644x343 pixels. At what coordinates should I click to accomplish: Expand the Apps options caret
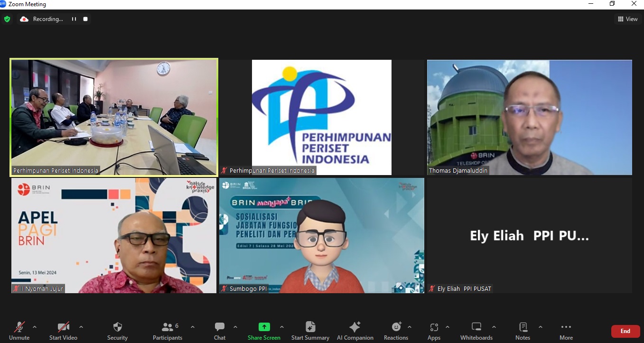(448, 327)
